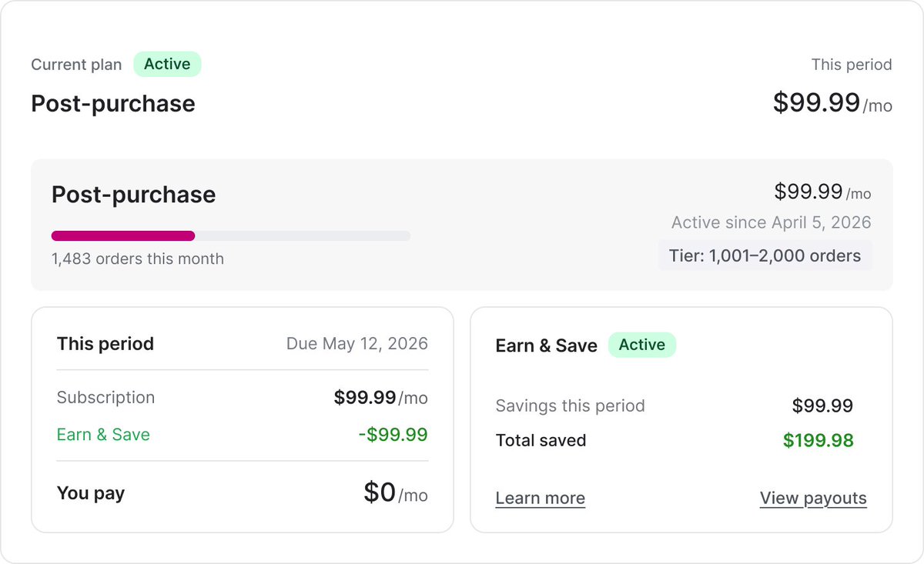Click Active since April 5, 2026 text
Image resolution: width=924 pixels, height=564 pixels.
[772, 223]
